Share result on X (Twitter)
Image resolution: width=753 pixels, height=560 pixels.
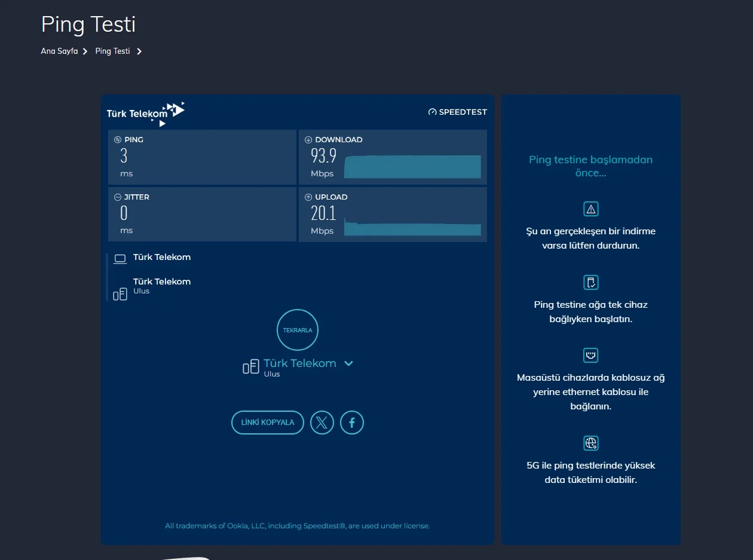point(322,423)
